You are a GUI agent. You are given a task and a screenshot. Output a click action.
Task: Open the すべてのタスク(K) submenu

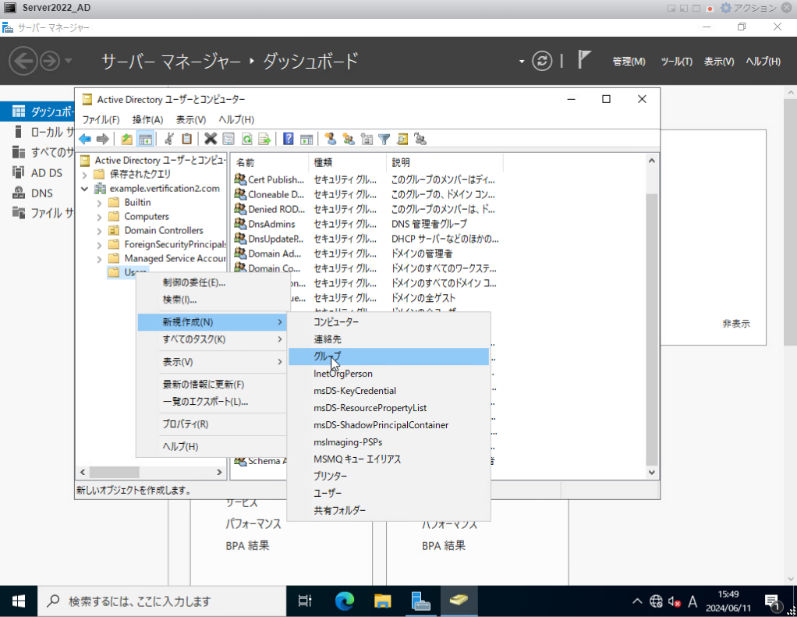[x=212, y=340]
